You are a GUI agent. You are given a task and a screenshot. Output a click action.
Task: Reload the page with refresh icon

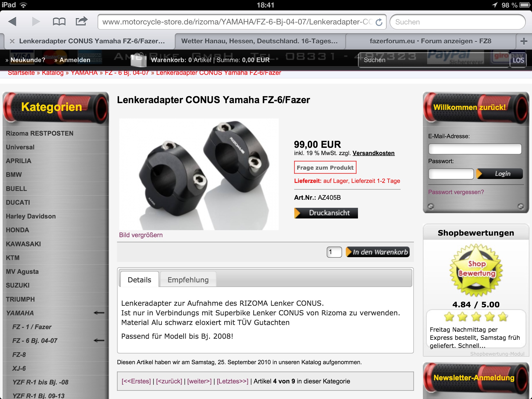379,22
